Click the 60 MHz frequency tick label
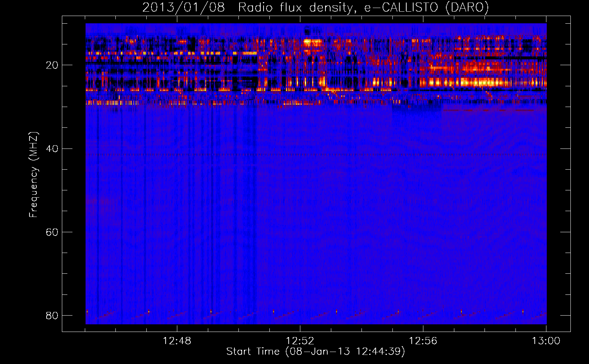 (x=52, y=232)
